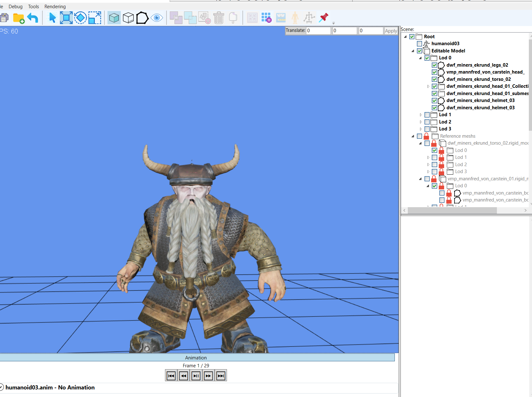This screenshot has width=532, height=397.
Task: Click the Apply translate button
Action: click(x=391, y=31)
